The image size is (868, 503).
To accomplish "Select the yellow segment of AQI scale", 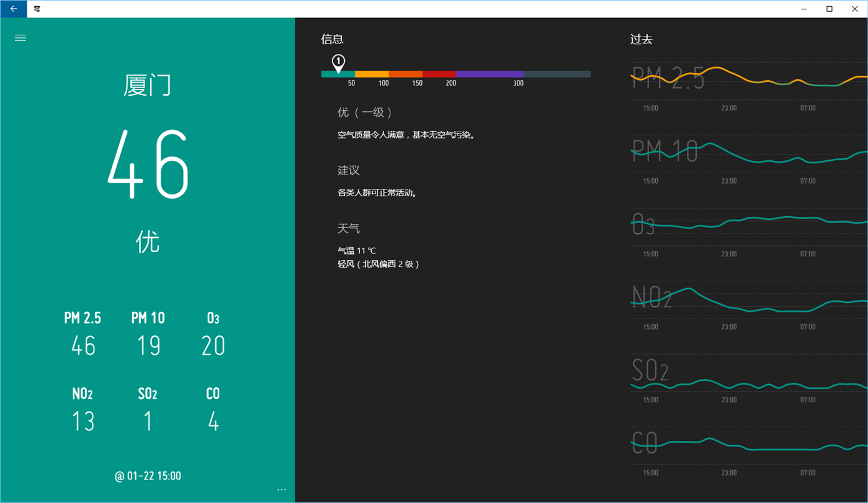I will [x=372, y=74].
